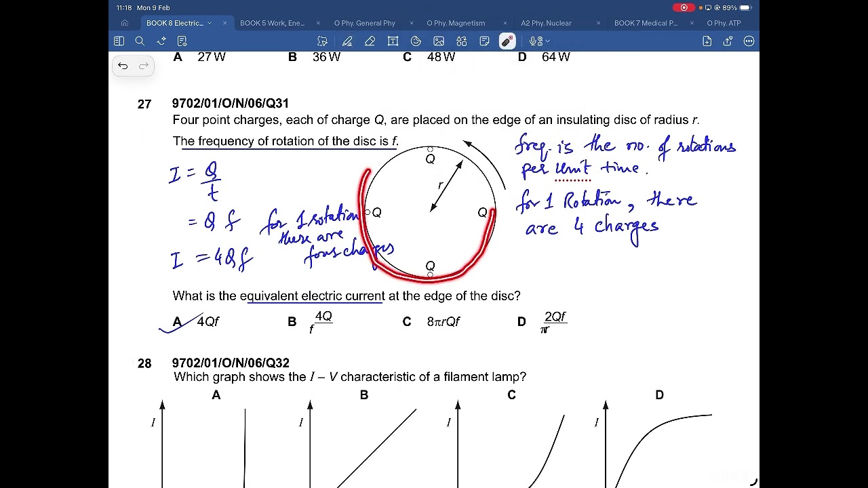The height and width of the screenshot is (488, 868).
Task: Close the A2 Phy. Nuclear tab
Action: (598, 23)
